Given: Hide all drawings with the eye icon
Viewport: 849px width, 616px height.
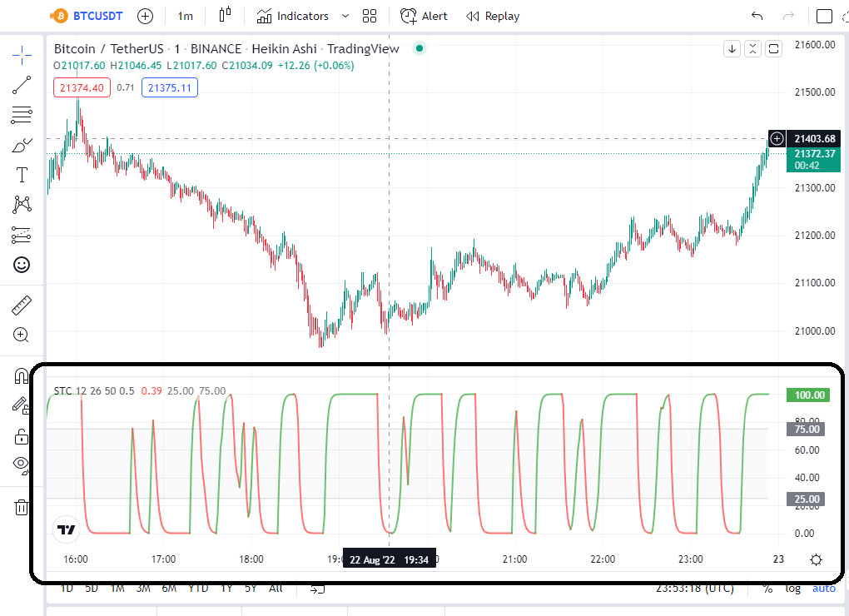Looking at the screenshot, I should click(22, 464).
